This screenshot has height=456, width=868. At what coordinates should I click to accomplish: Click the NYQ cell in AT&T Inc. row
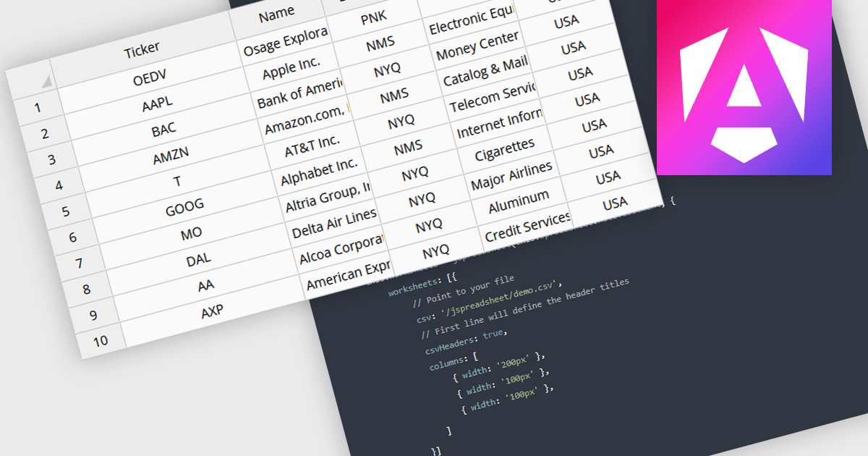[401, 121]
